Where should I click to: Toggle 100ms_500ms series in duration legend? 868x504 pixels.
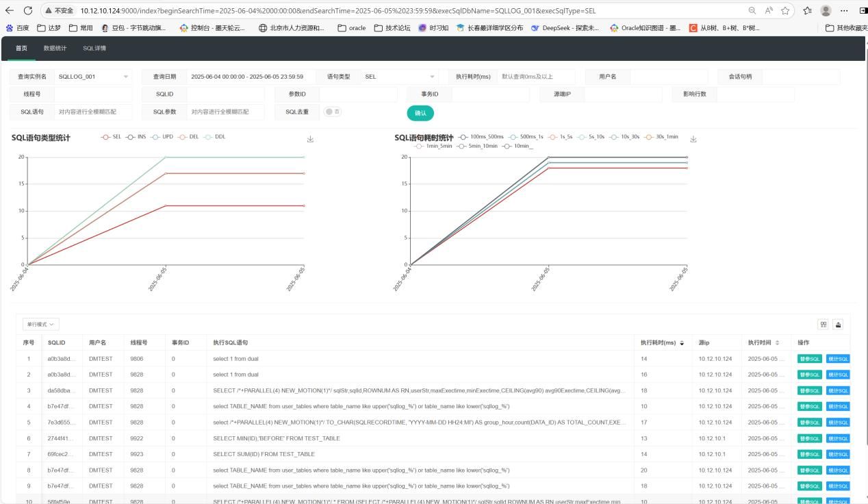pyautogui.click(x=481, y=137)
